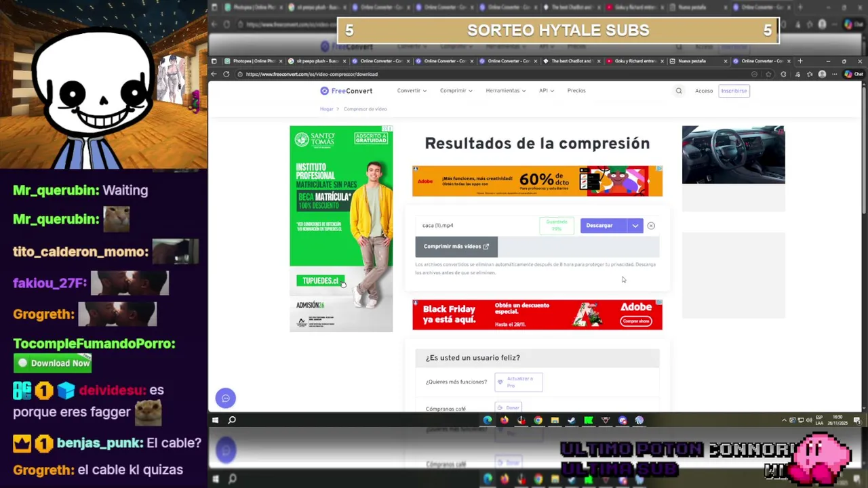The image size is (868, 488).
Task: Click the Compresor de vídeo breadcrumb
Action: (x=365, y=109)
